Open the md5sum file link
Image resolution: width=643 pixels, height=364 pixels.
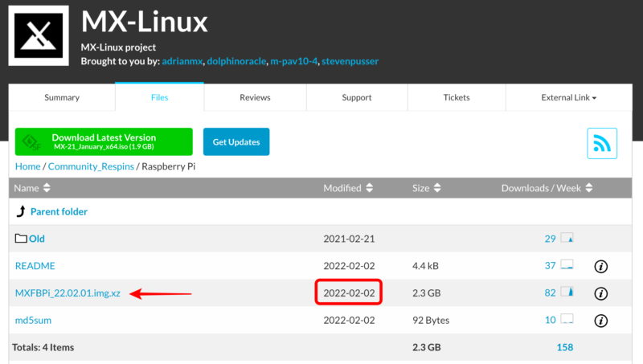tap(33, 320)
